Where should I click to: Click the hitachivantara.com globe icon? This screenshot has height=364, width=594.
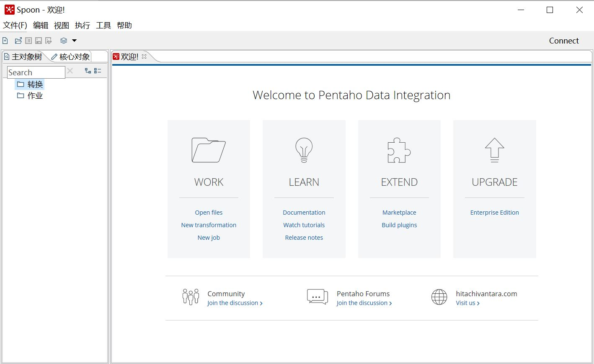439,297
